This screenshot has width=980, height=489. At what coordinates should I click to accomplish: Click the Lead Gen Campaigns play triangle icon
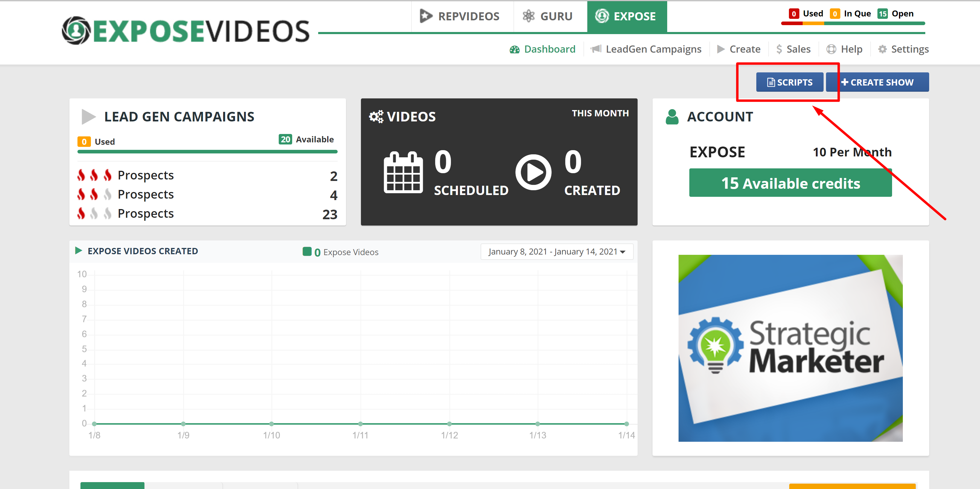(x=88, y=117)
